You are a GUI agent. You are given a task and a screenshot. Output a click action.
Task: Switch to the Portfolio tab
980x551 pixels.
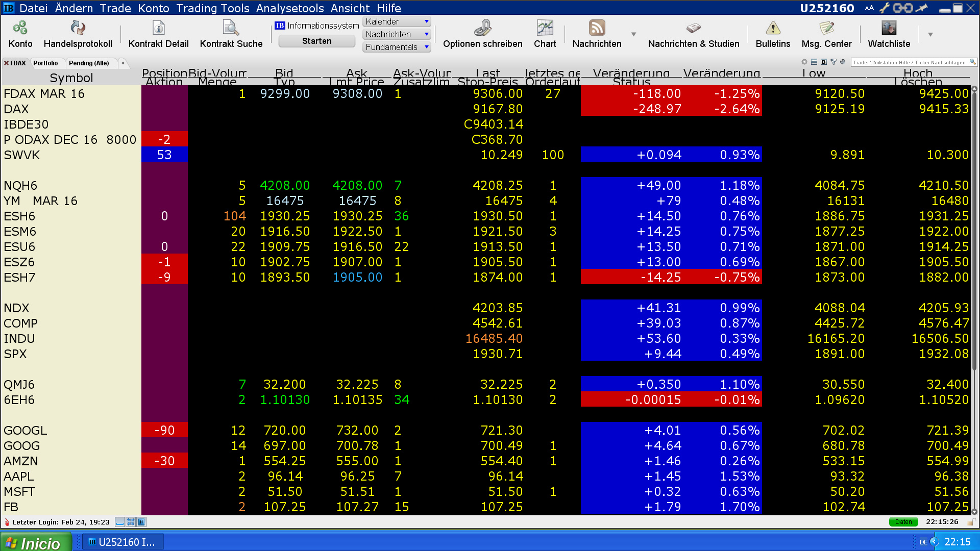coord(45,63)
